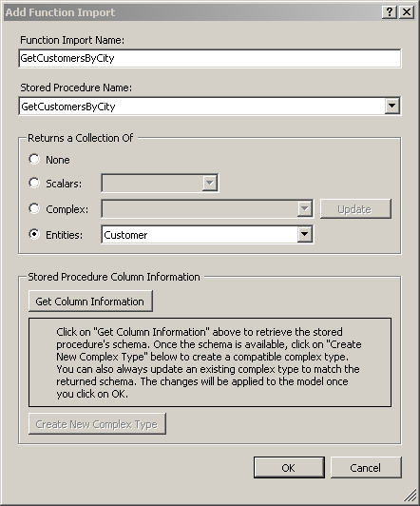
Task: Open the Complex type dropdown arrow
Action: pos(305,209)
